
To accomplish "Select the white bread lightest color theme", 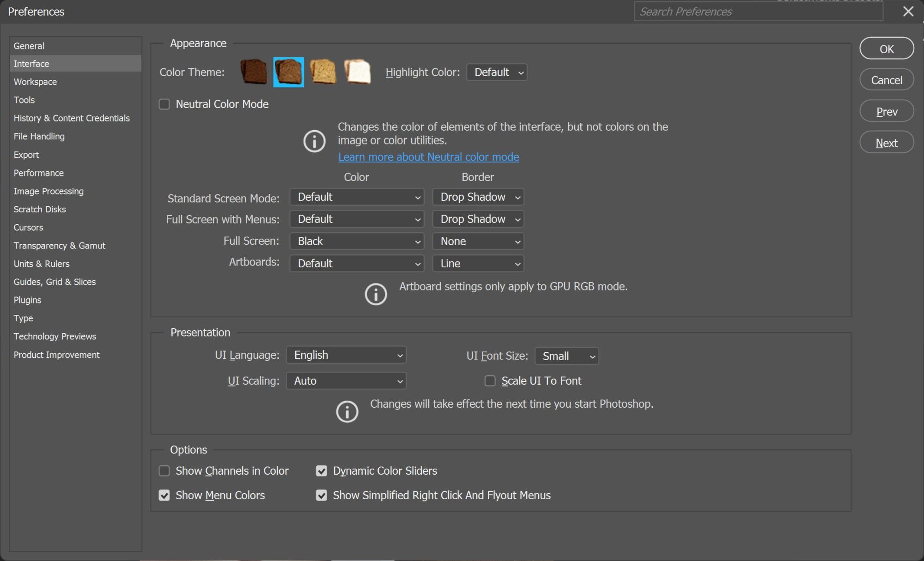I will coord(358,72).
